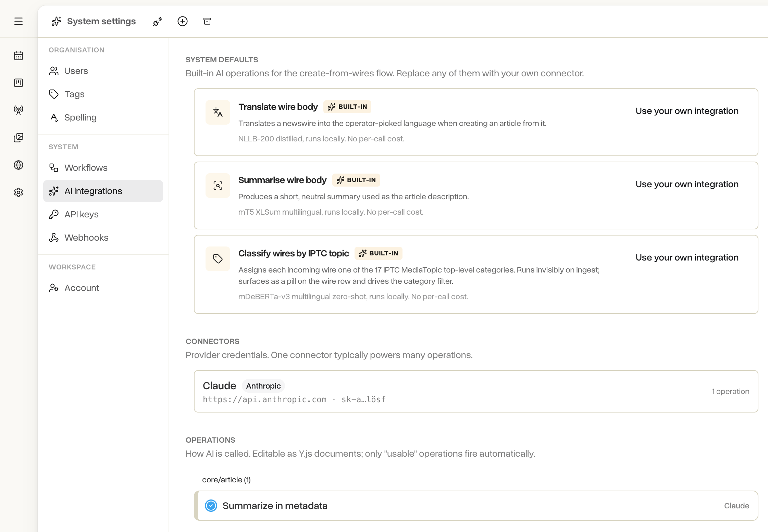This screenshot has height=532, width=768.
Task: Open the wires broadcast icon in the left rail
Action: [x=18, y=110]
